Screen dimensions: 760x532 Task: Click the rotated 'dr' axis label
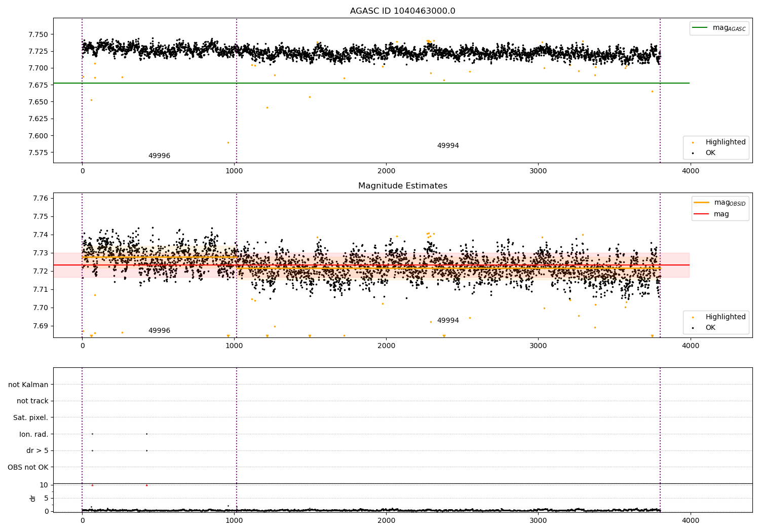(x=33, y=498)
